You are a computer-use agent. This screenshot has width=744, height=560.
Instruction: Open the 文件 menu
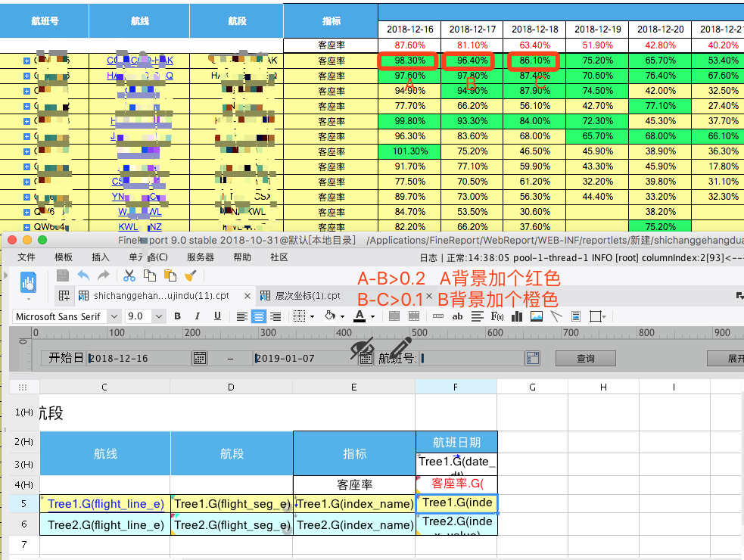coord(26,257)
